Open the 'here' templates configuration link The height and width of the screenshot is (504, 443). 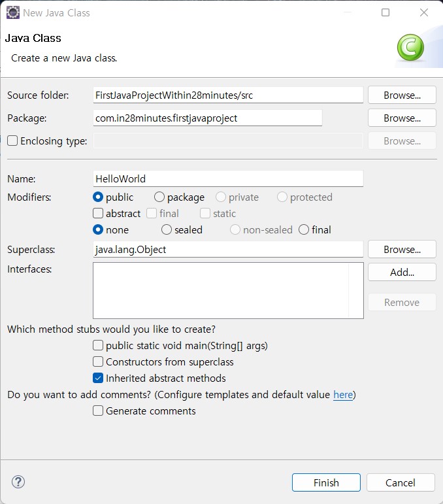click(x=342, y=395)
